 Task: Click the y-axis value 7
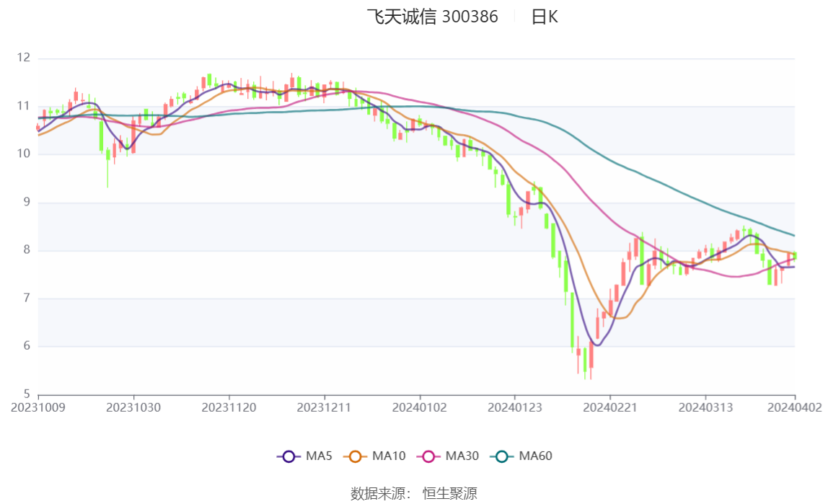[27, 298]
